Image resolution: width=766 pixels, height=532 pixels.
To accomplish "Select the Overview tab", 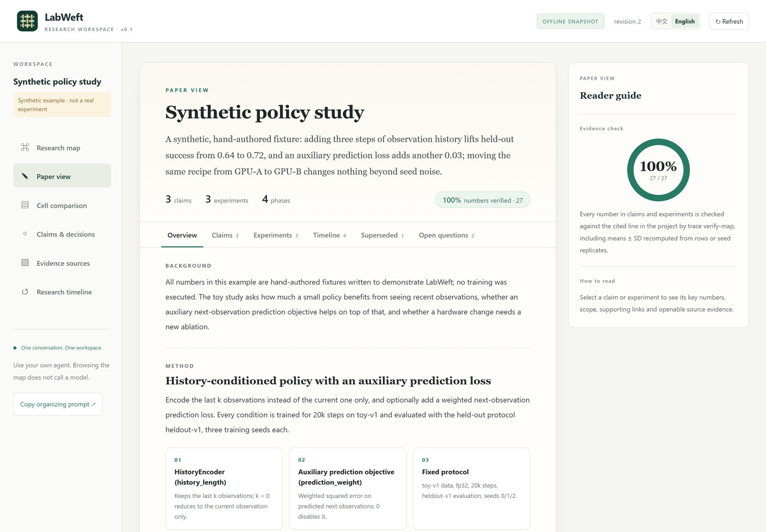I will click(x=182, y=235).
